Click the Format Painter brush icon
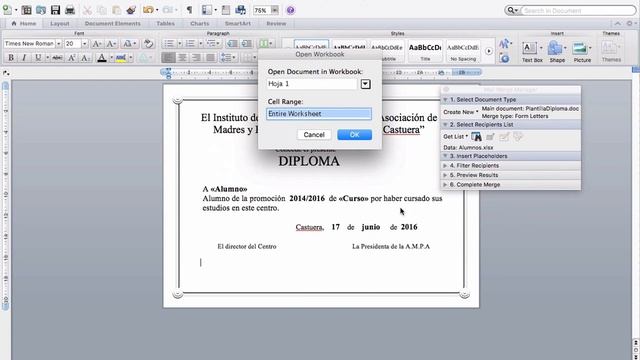Screen dimensions: 640x360 (x=131, y=10)
